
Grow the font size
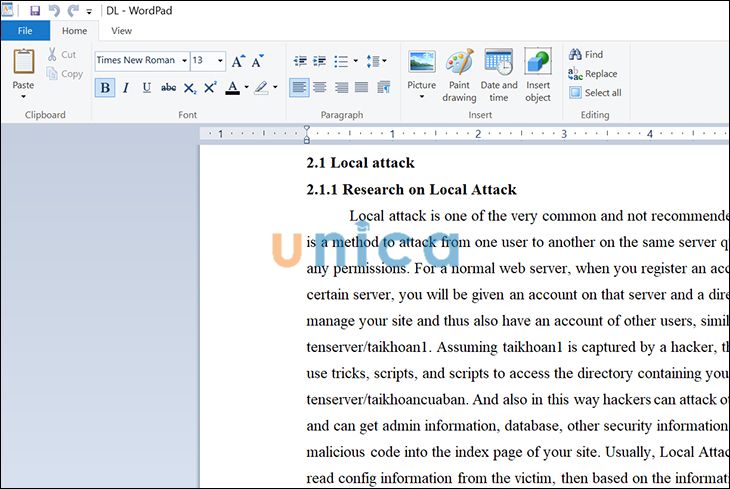[x=238, y=61]
